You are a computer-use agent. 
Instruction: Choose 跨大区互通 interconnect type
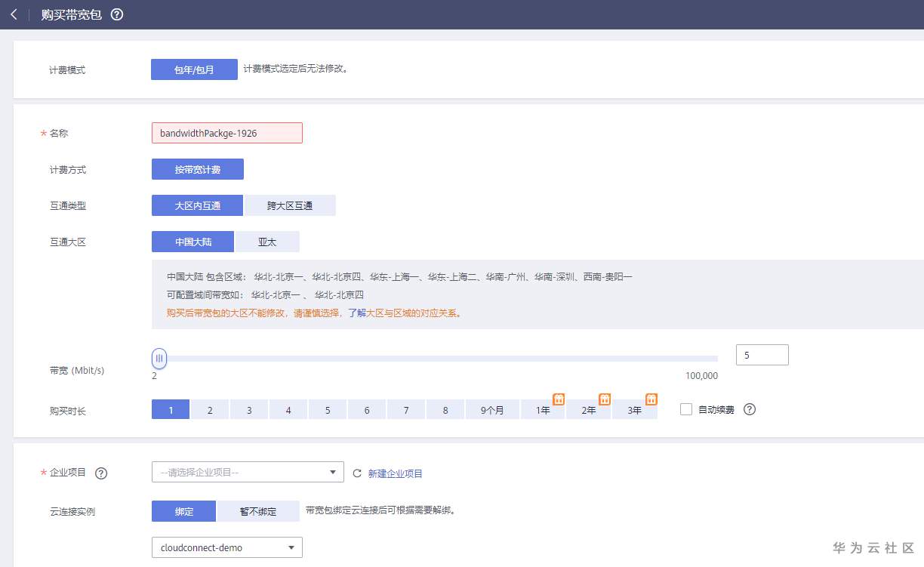point(290,205)
